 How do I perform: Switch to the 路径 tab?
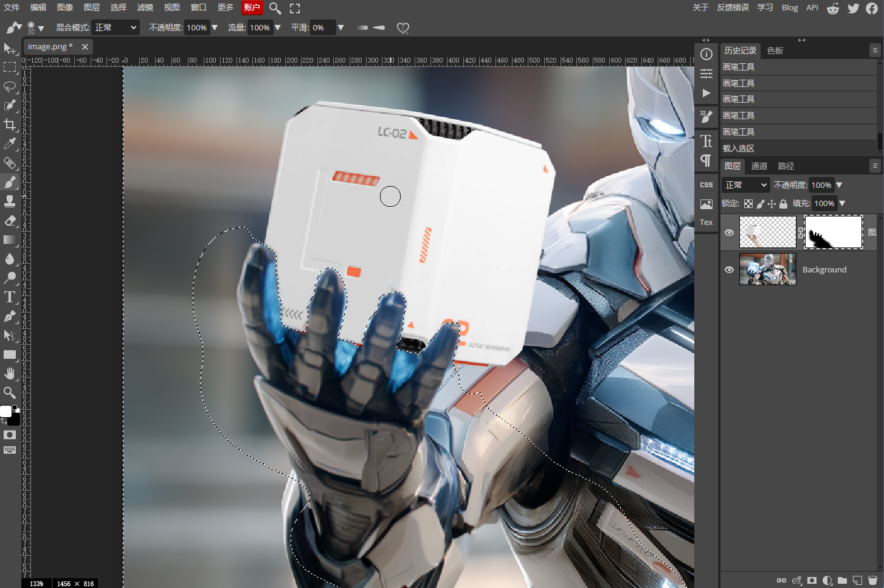pos(786,166)
